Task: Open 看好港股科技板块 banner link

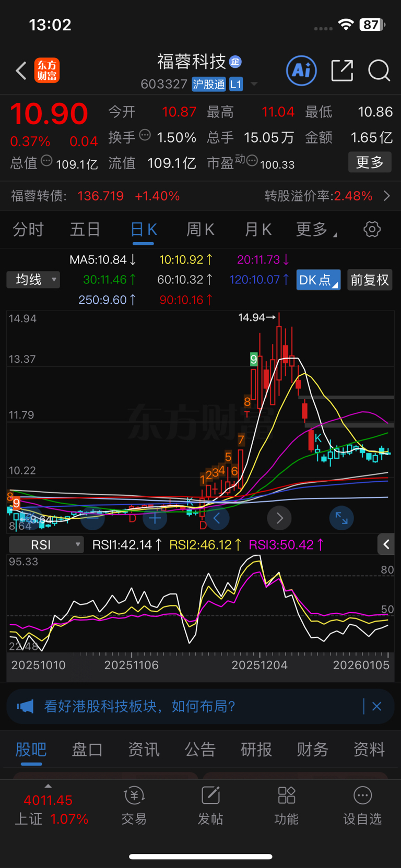Action: [139, 707]
